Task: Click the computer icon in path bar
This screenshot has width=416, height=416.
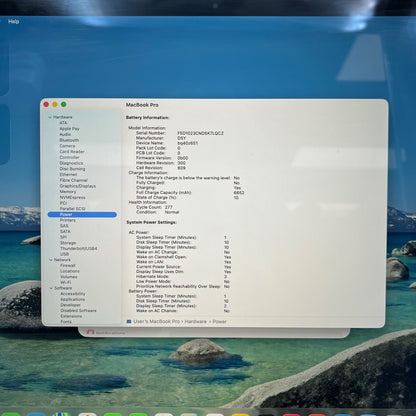Action: [129, 322]
